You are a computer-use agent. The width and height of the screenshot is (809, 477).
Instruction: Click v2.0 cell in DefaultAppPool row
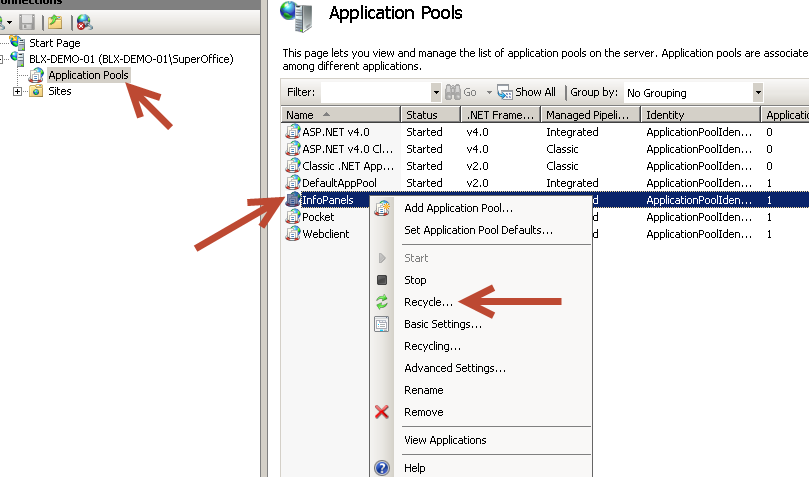coord(477,183)
